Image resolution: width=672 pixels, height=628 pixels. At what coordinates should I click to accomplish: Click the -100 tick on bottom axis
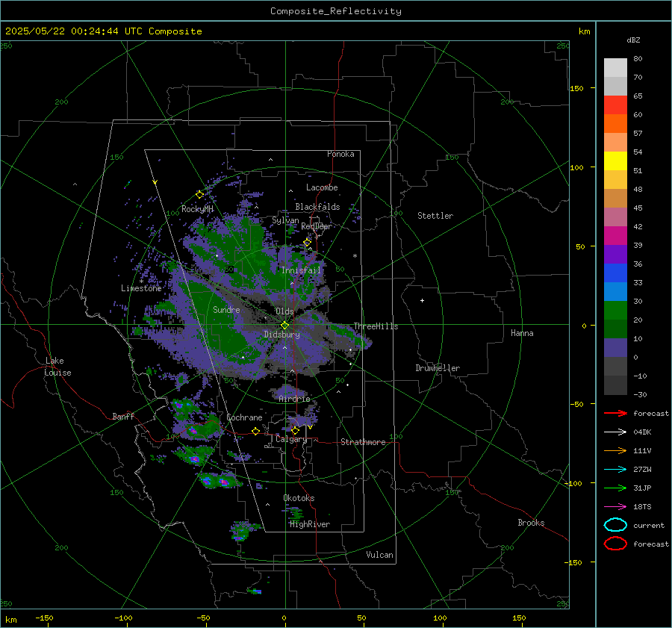coord(123,618)
